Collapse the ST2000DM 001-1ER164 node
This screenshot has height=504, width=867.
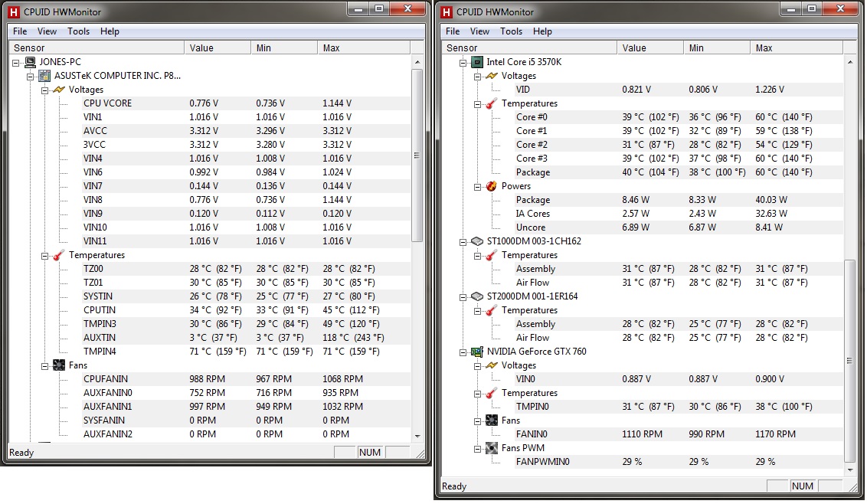(463, 298)
